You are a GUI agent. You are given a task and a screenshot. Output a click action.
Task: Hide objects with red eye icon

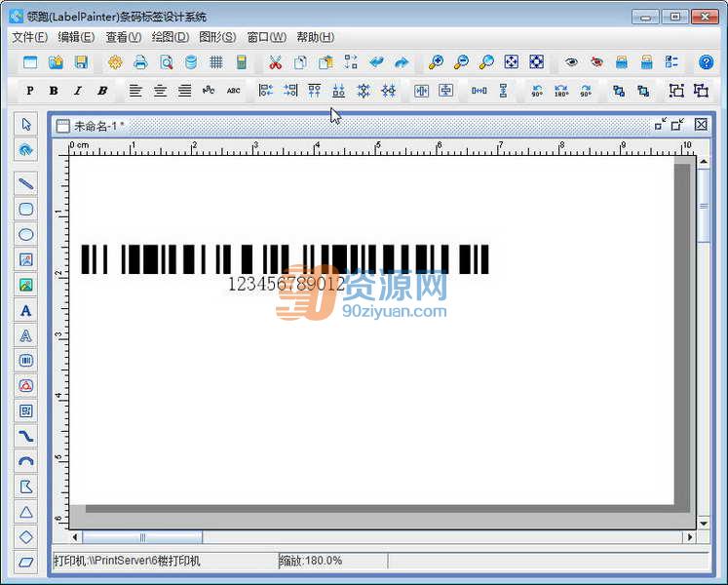596,61
